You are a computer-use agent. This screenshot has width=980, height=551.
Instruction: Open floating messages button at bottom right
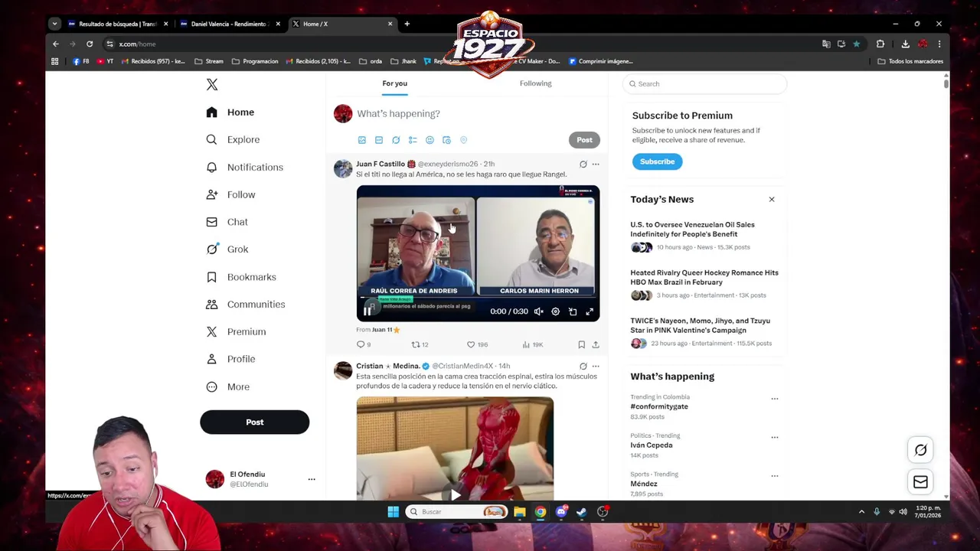pyautogui.click(x=920, y=481)
